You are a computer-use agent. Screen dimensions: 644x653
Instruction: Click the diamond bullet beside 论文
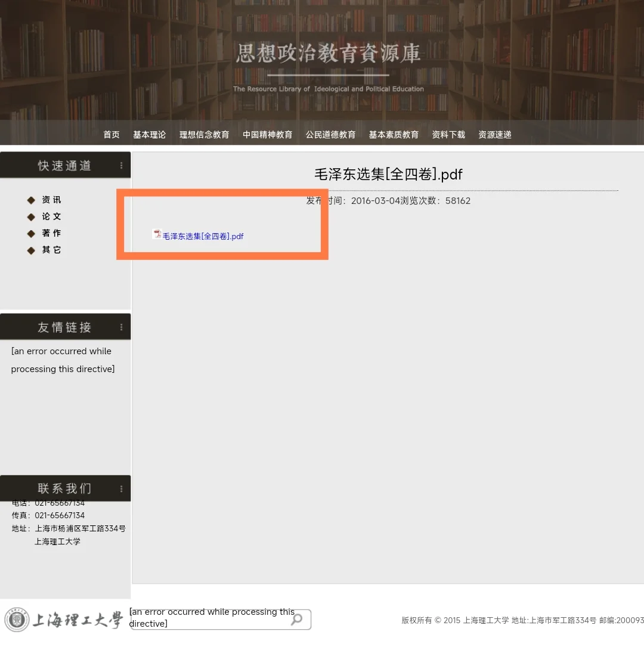[x=31, y=217]
